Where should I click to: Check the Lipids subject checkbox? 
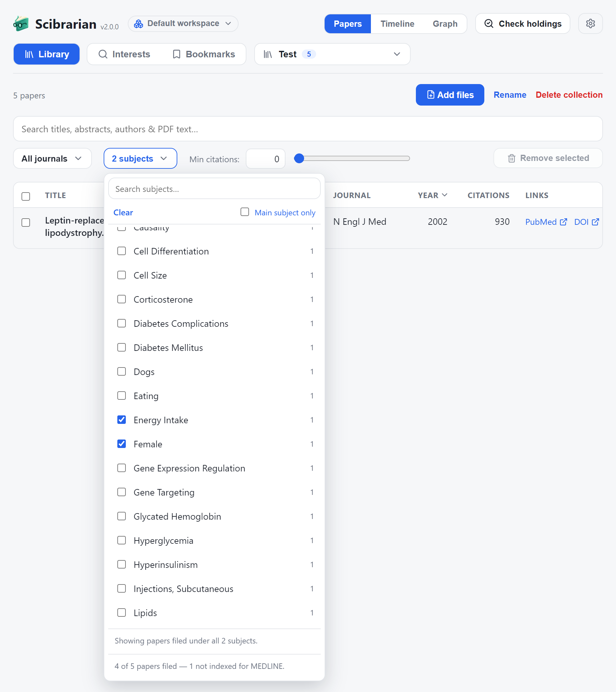click(x=122, y=613)
